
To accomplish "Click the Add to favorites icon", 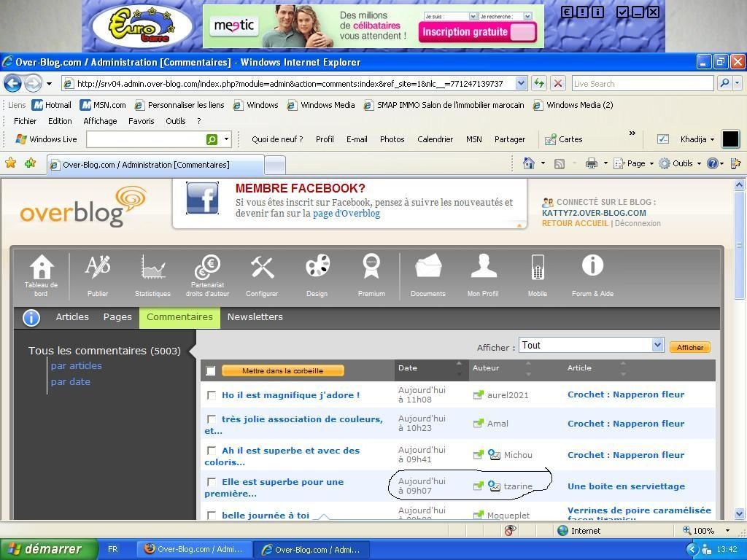I will 30,163.
